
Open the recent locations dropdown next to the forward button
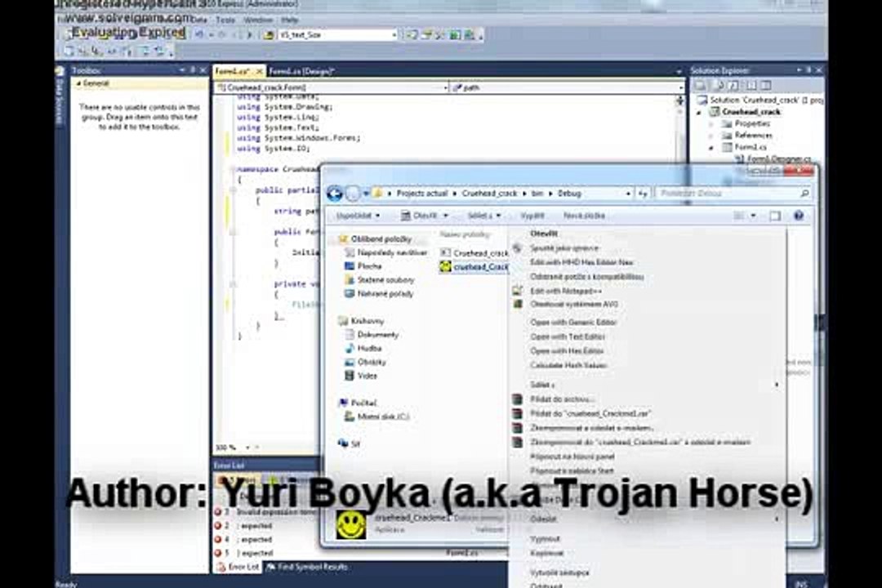coord(366,194)
